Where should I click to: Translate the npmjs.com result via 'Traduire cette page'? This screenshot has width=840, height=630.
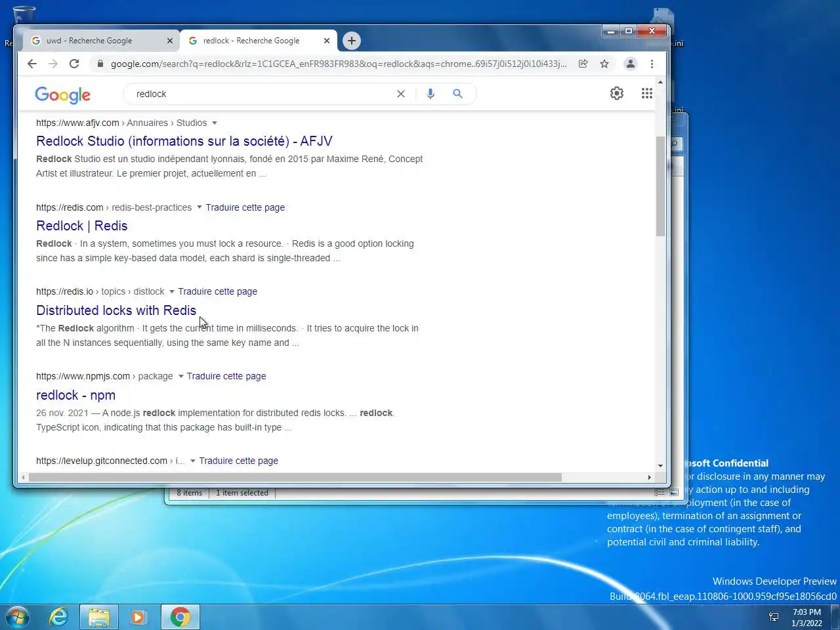coord(226,376)
